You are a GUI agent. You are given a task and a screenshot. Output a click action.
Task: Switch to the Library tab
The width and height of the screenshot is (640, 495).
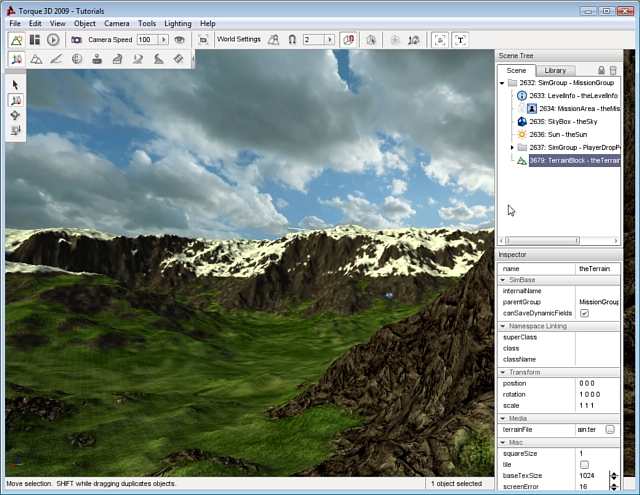(555, 70)
